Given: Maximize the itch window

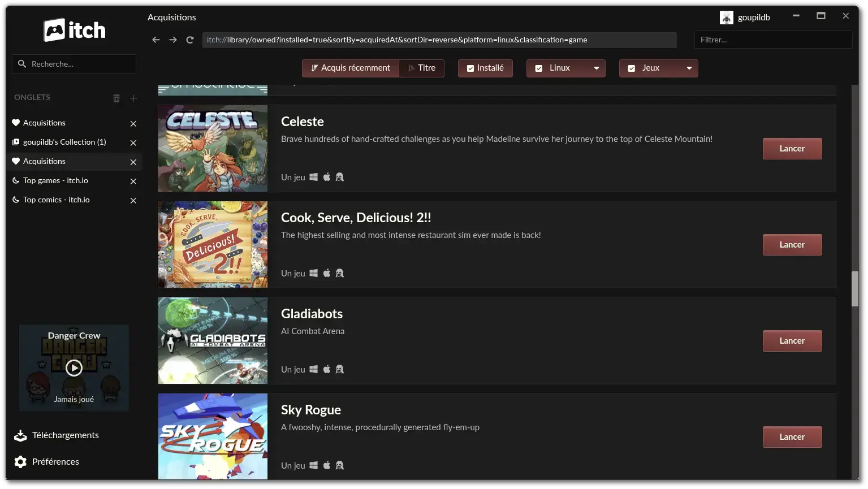Looking at the screenshot, I should [821, 16].
